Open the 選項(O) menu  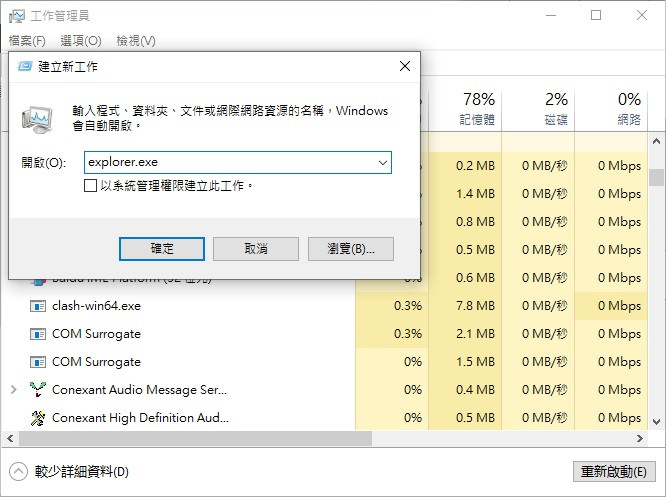pos(81,41)
